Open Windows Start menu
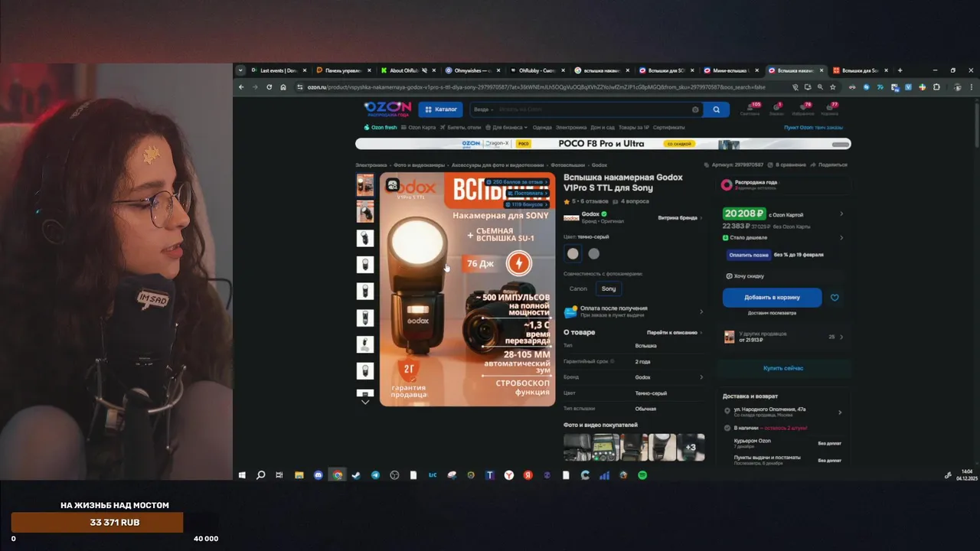 [242, 475]
